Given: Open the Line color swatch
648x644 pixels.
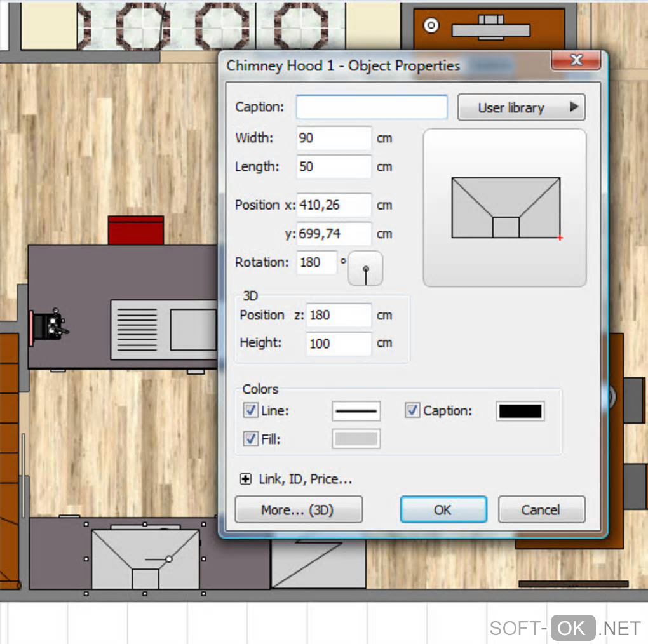Looking at the screenshot, I should pyautogui.click(x=356, y=411).
